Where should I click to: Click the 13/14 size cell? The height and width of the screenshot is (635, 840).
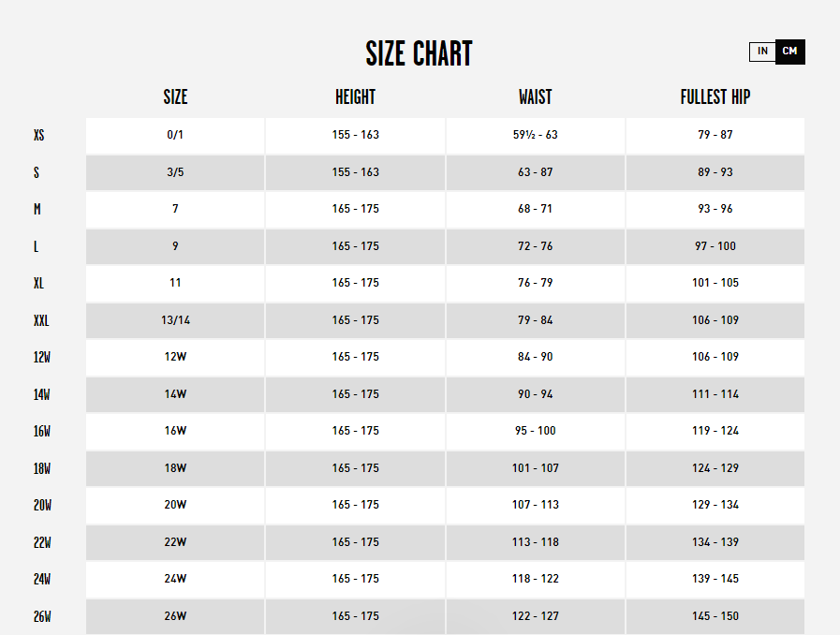pyautogui.click(x=175, y=320)
